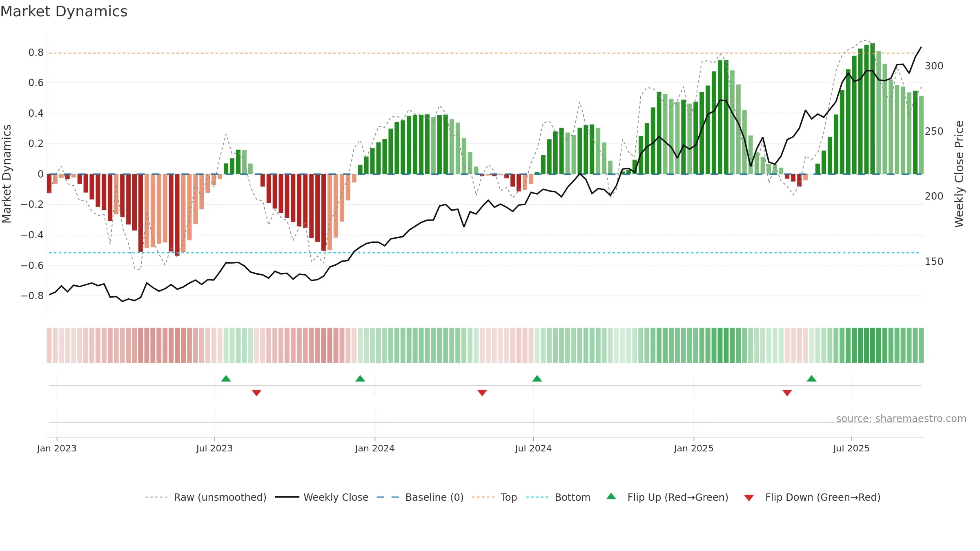Select the Flip Up marker after Jul 2023

(x=226, y=378)
